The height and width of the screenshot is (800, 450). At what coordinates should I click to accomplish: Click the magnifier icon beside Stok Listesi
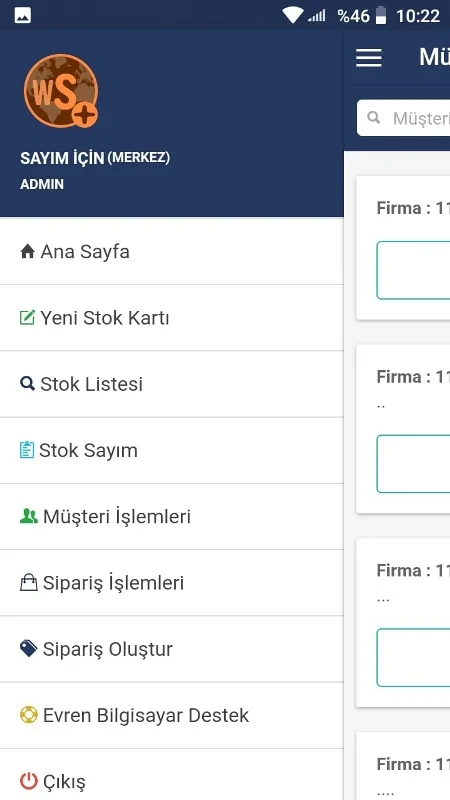coord(27,383)
